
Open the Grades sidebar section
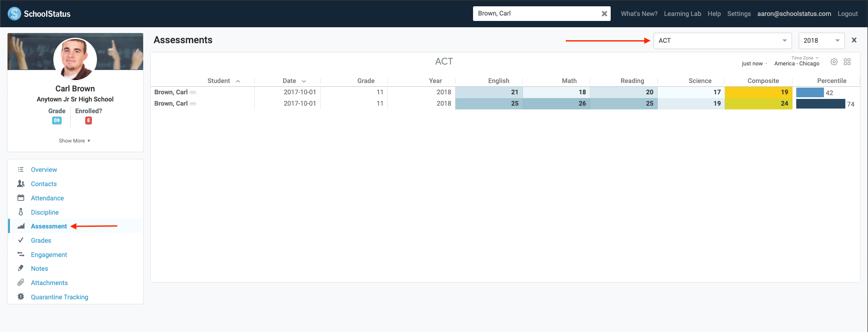point(41,240)
